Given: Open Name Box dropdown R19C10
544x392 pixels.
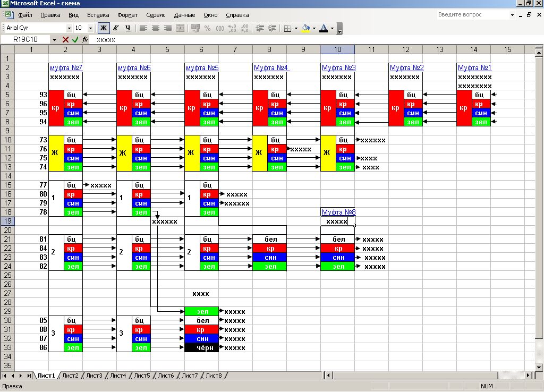Looking at the screenshot, I should click(x=55, y=39).
